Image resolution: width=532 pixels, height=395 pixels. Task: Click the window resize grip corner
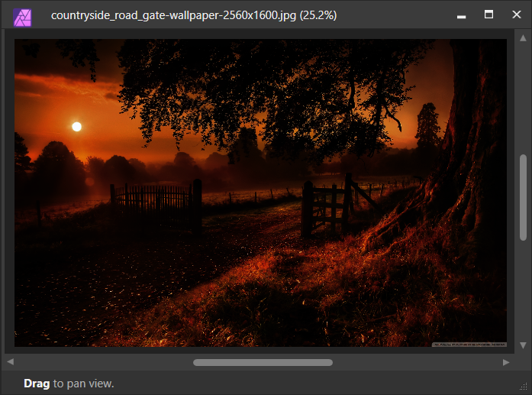pyautogui.click(x=524, y=387)
